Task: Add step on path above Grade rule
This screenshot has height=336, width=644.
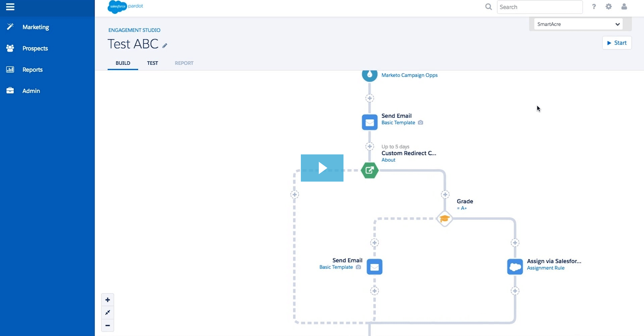Action: point(445,195)
